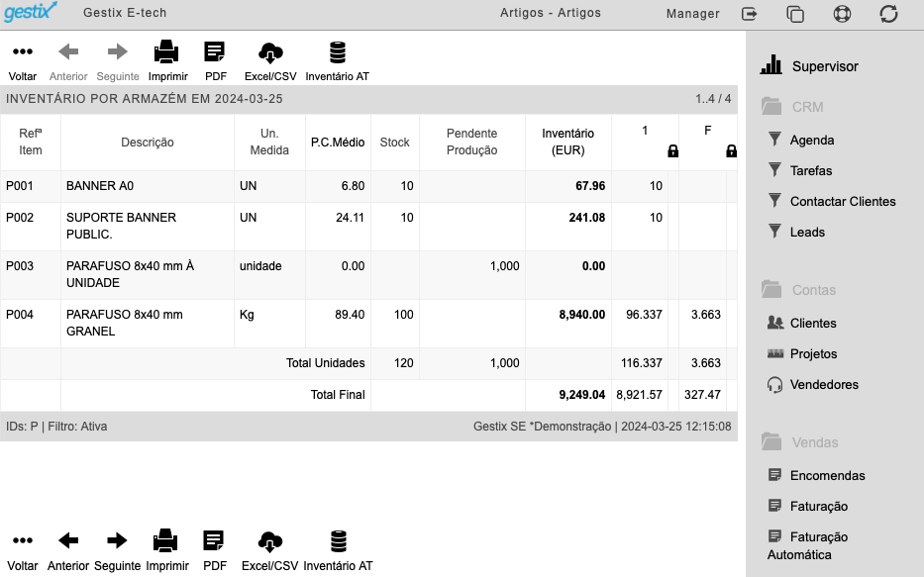Viewport: 924px width, 577px height.
Task: Click item reference P001
Action: 20,186
